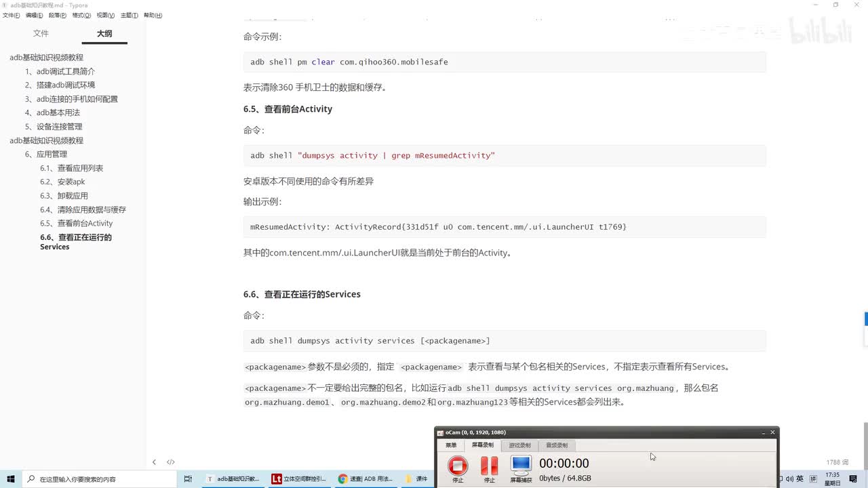
Task: Switch to 立体空间群控 taskbar app
Action: pyautogui.click(x=299, y=479)
